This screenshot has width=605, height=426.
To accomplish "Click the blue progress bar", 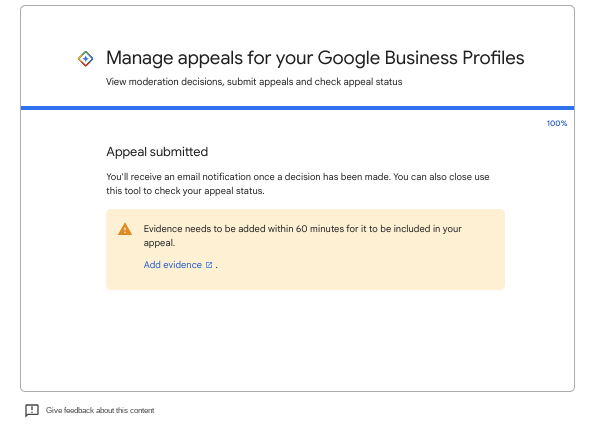I will tap(297, 107).
